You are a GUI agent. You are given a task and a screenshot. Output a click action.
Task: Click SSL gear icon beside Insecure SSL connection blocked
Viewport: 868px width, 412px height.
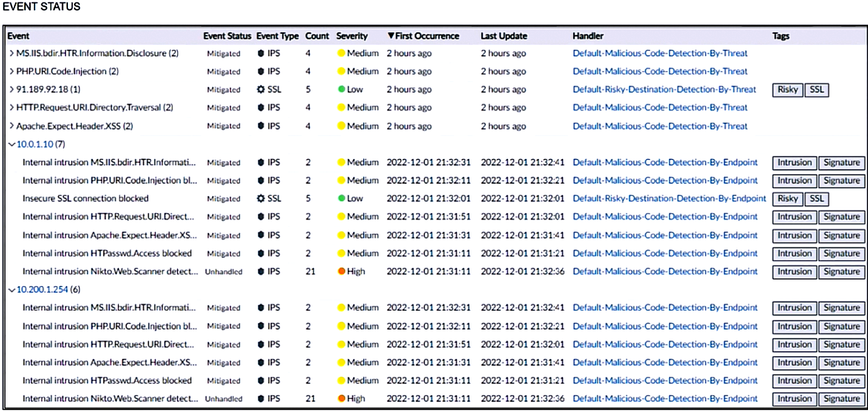click(261, 198)
